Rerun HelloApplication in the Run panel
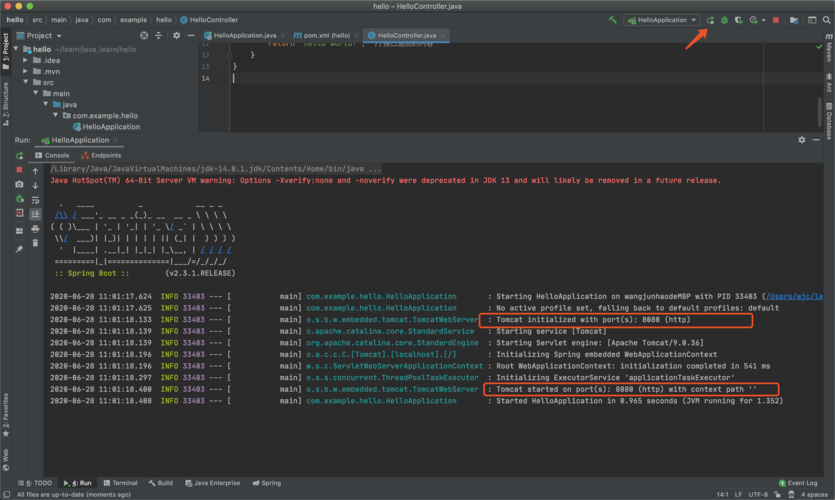 coord(19,156)
